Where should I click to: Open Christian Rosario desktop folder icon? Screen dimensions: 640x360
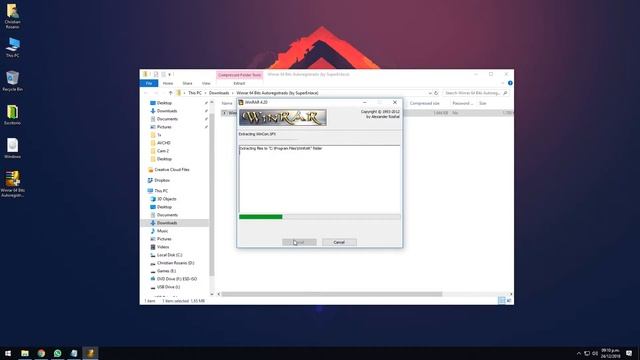(13, 16)
